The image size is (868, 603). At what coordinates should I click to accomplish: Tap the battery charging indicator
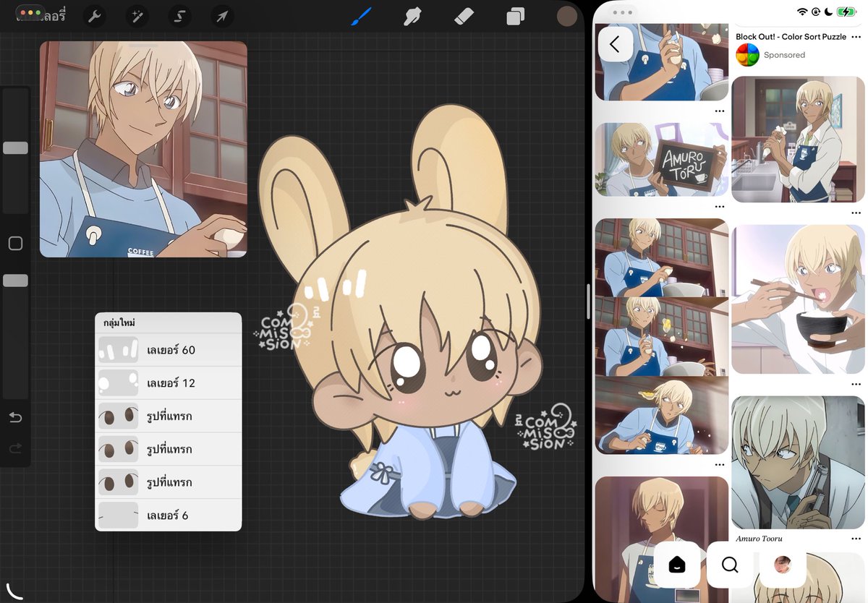click(x=846, y=12)
